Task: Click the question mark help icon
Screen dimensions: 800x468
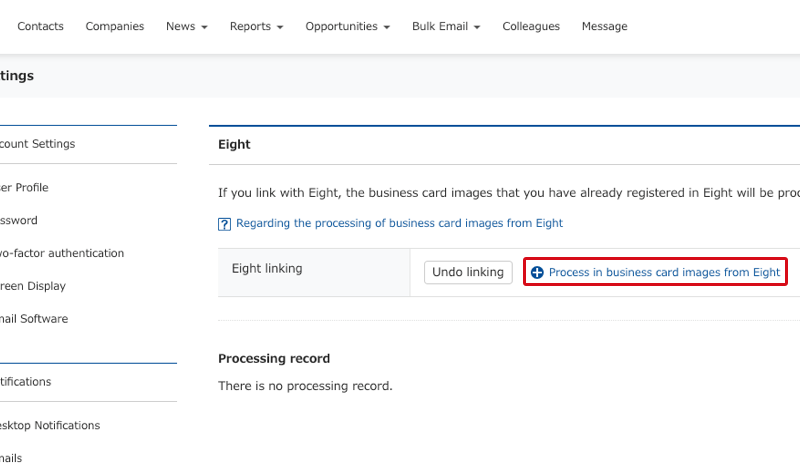Action: [224, 224]
